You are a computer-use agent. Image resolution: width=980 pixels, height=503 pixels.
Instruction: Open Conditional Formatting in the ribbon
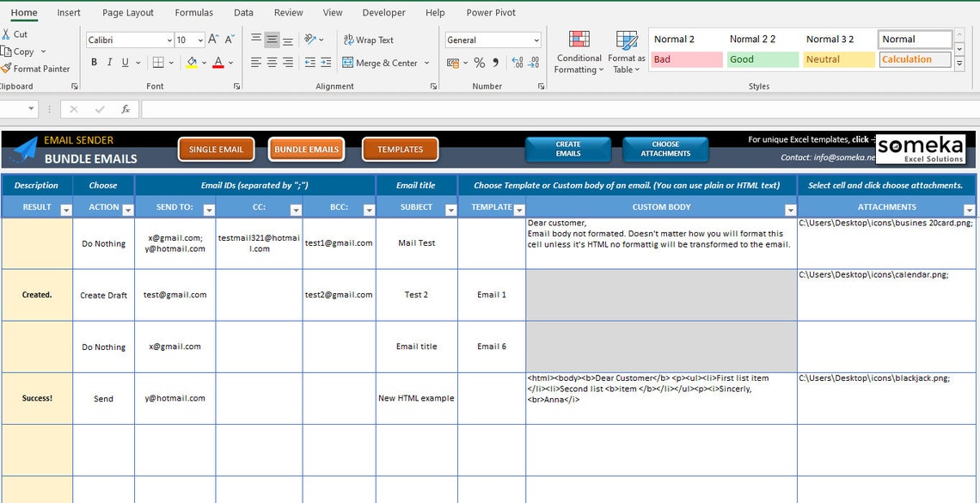578,52
